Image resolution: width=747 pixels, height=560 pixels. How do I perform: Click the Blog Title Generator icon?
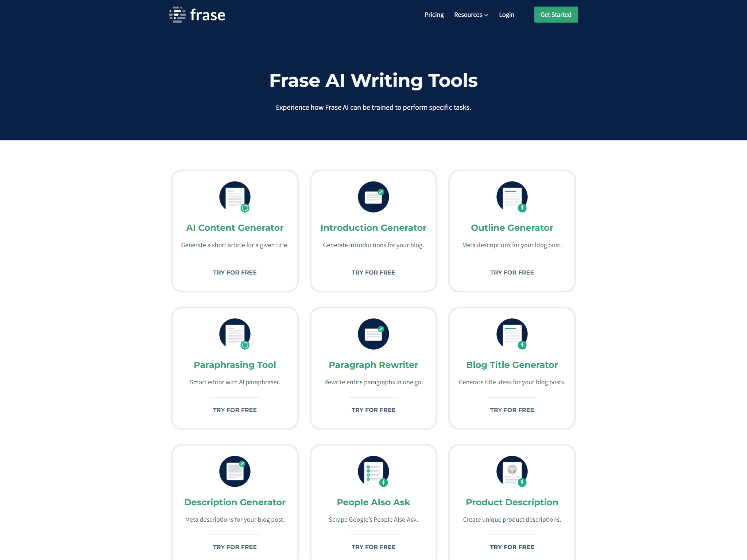[x=512, y=334]
